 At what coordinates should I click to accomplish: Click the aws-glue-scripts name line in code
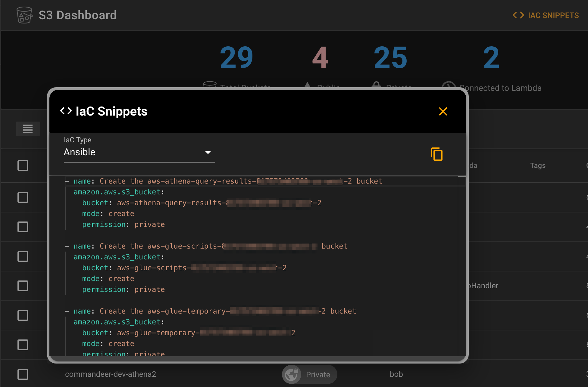[206, 246]
